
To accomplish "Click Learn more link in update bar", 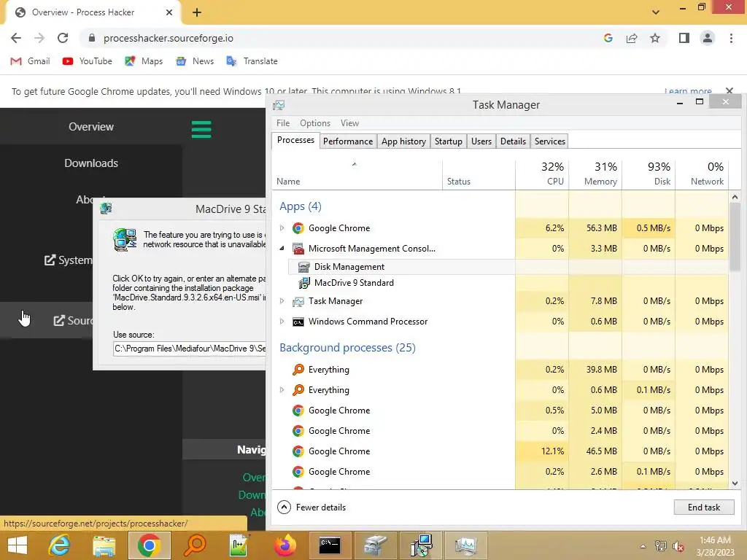I will click(688, 91).
